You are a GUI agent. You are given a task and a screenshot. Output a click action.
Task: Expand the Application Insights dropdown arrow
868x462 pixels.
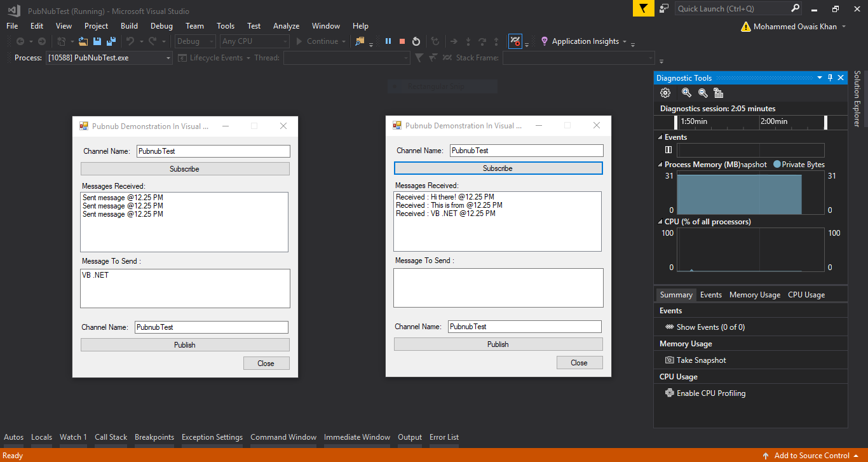[x=625, y=42]
